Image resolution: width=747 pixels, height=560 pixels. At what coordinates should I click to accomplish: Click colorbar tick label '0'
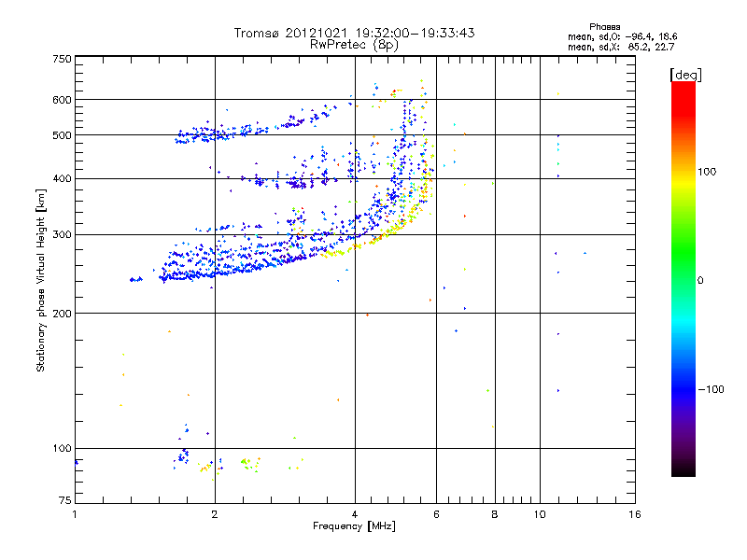pos(700,281)
